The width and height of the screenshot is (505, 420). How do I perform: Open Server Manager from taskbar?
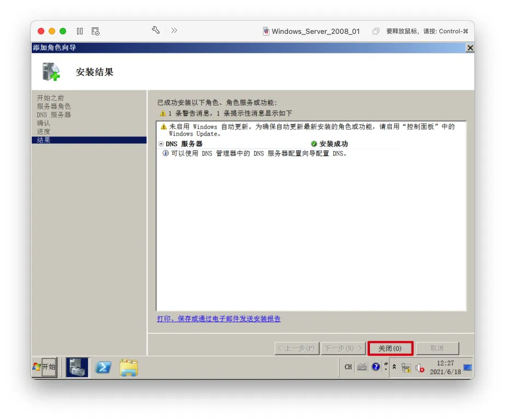pos(77,367)
